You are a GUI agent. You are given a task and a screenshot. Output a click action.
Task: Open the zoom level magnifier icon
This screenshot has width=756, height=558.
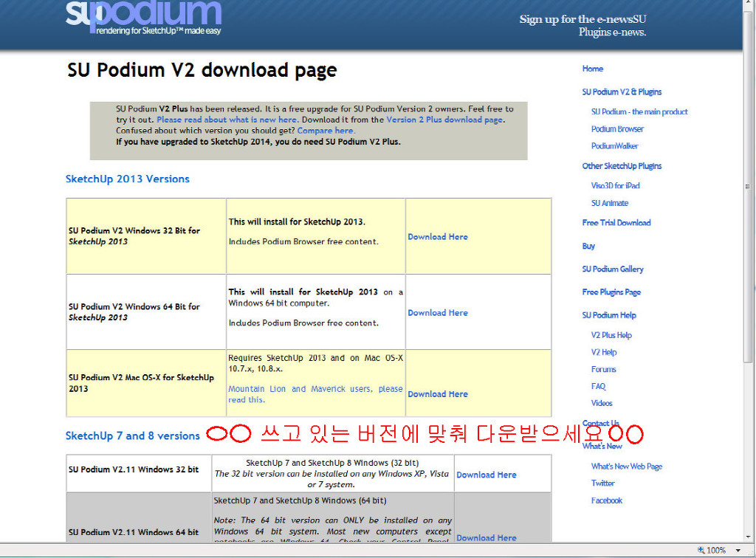pyautogui.click(x=701, y=551)
